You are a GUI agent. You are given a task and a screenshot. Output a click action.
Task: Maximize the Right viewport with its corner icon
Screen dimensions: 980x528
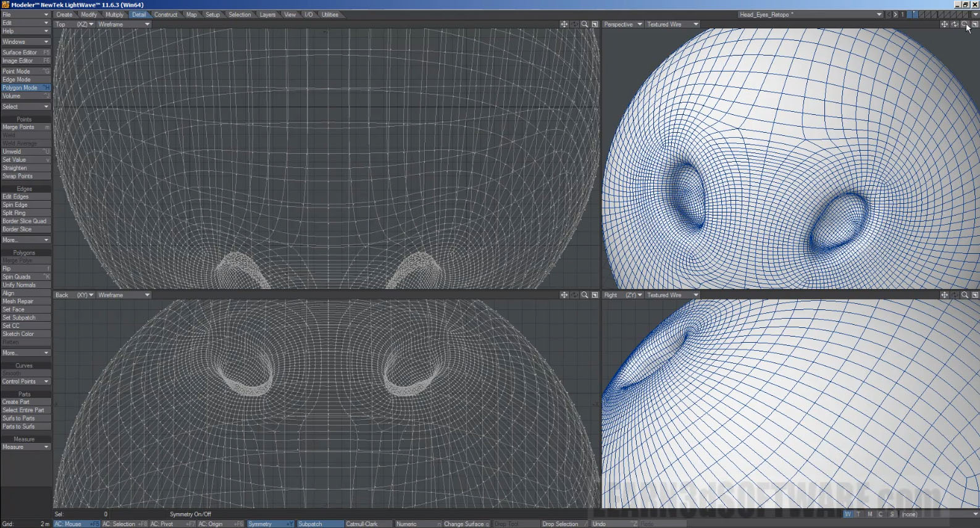point(975,295)
